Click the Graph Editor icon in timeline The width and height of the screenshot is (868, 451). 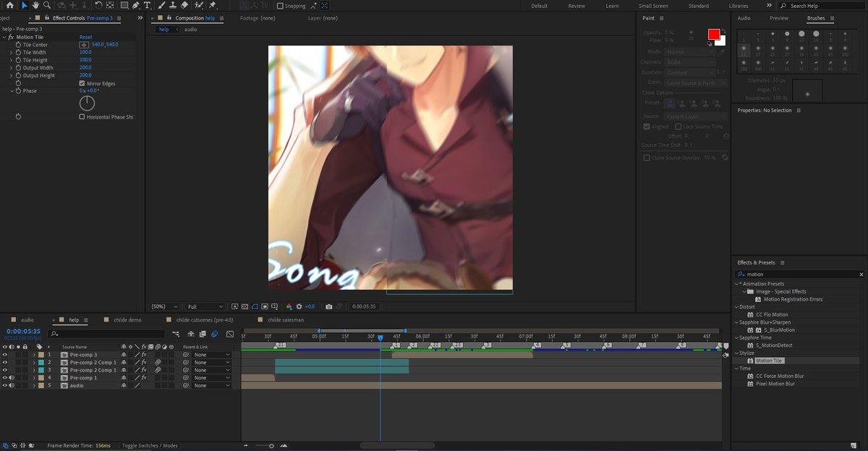230,334
